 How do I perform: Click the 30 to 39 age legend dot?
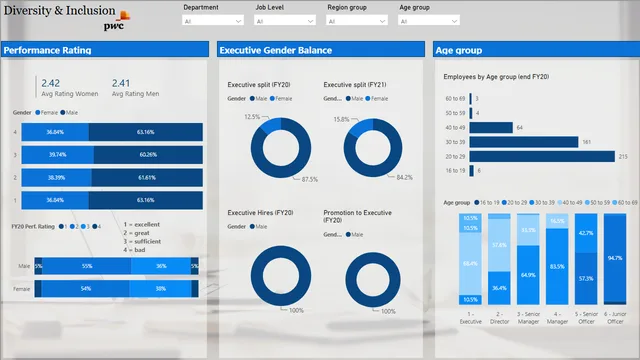[x=532, y=202]
